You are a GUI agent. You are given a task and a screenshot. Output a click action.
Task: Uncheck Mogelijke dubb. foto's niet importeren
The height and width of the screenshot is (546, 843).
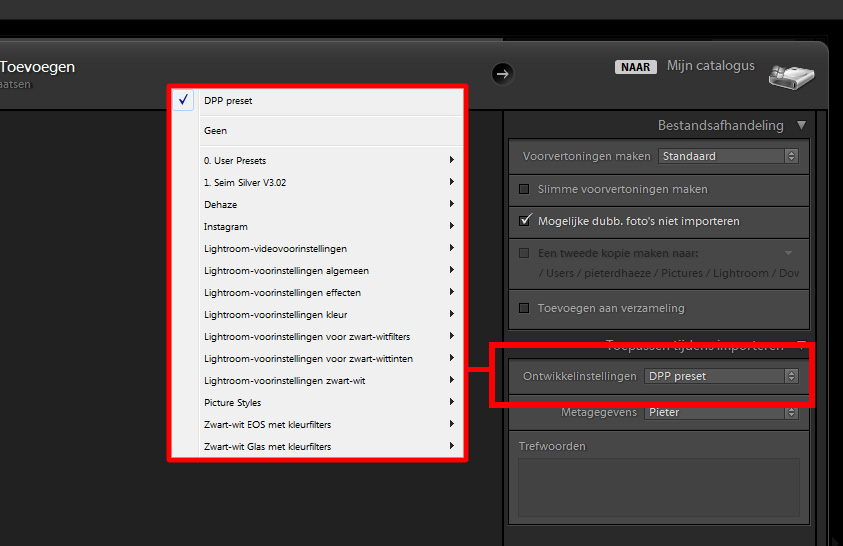tap(525, 220)
